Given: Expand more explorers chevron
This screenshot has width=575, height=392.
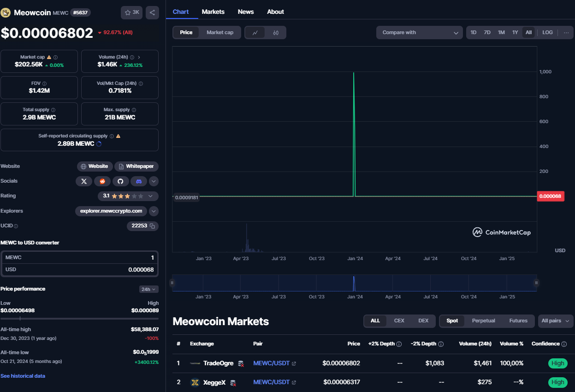Looking at the screenshot, I should point(154,211).
